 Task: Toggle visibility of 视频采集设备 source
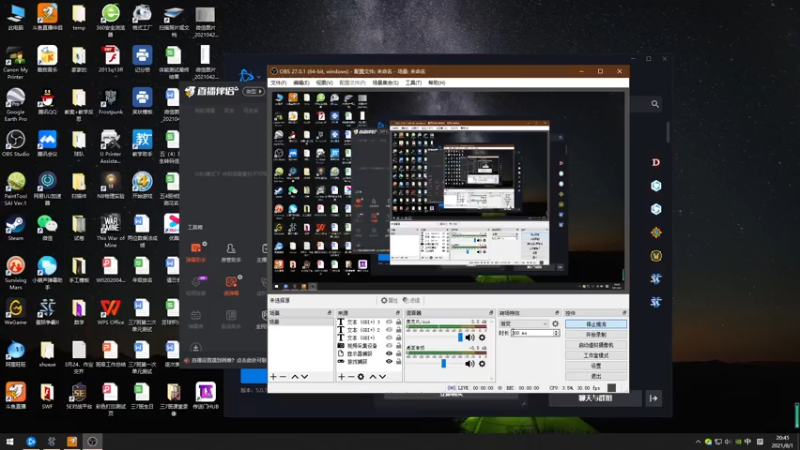pos(389,345)
